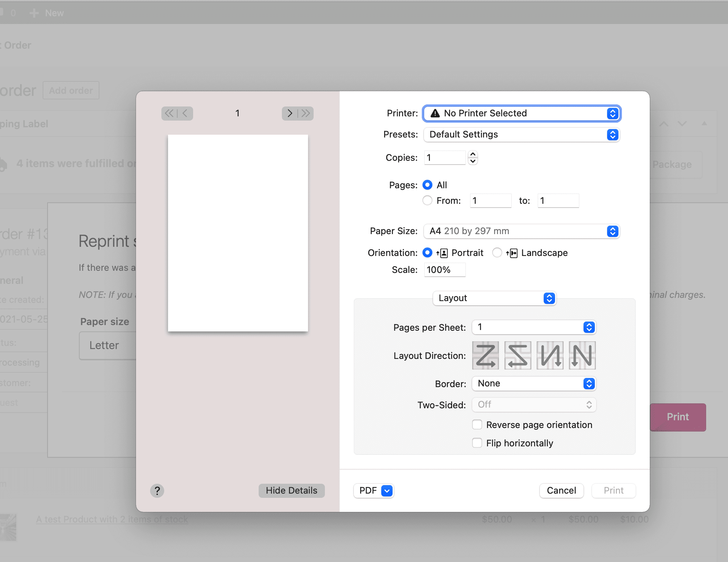Select right-to-left S layout direction
Screen dimensions: 728x562
(x=518, y=355)
